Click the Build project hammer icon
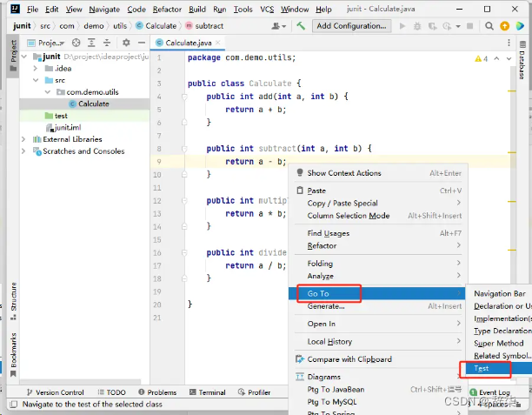The image size is (532, 415). pyautogui.click(x=301, y=26)
